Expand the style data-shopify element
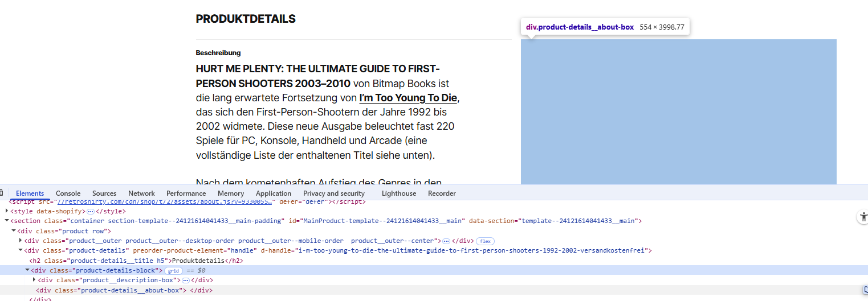 click(7, 211)
